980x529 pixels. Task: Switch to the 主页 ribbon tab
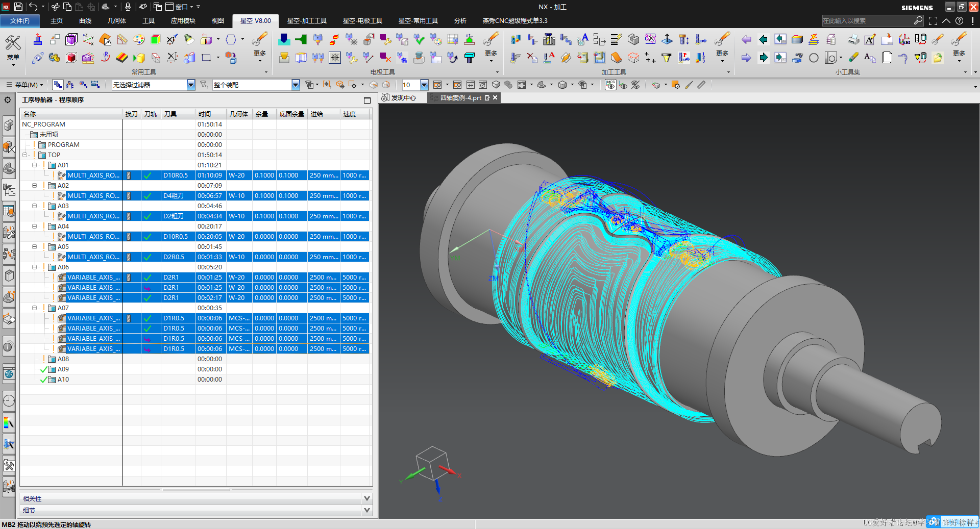[x=57, y=20]
